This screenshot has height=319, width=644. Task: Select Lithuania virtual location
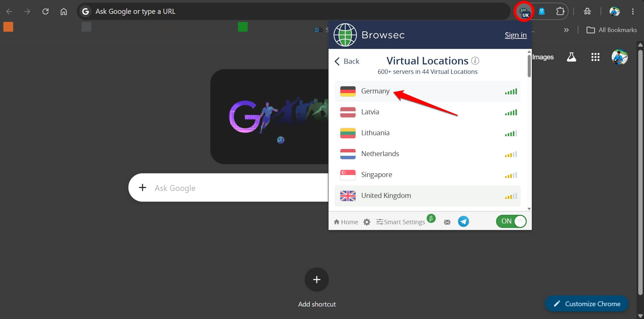tap(427, 133)
